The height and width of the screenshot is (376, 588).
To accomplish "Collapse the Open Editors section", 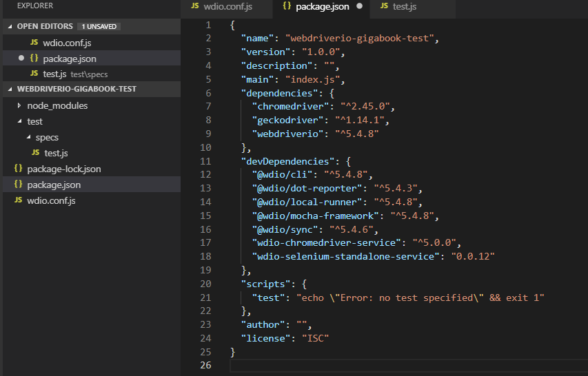I will 10,27.
